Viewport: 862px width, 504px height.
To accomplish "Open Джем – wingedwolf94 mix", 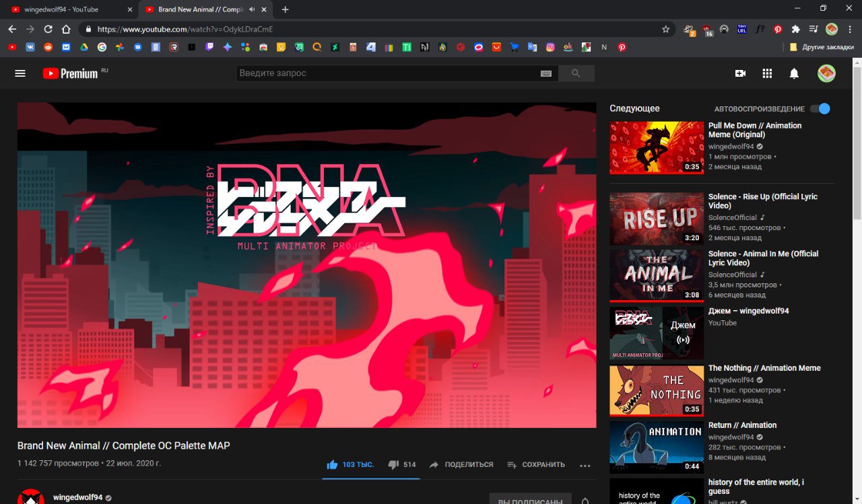I will (749, 311).
